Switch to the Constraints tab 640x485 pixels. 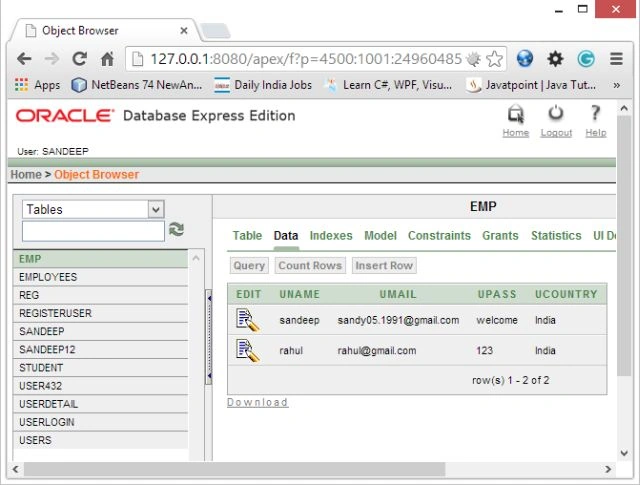click(x=439, y=236)
